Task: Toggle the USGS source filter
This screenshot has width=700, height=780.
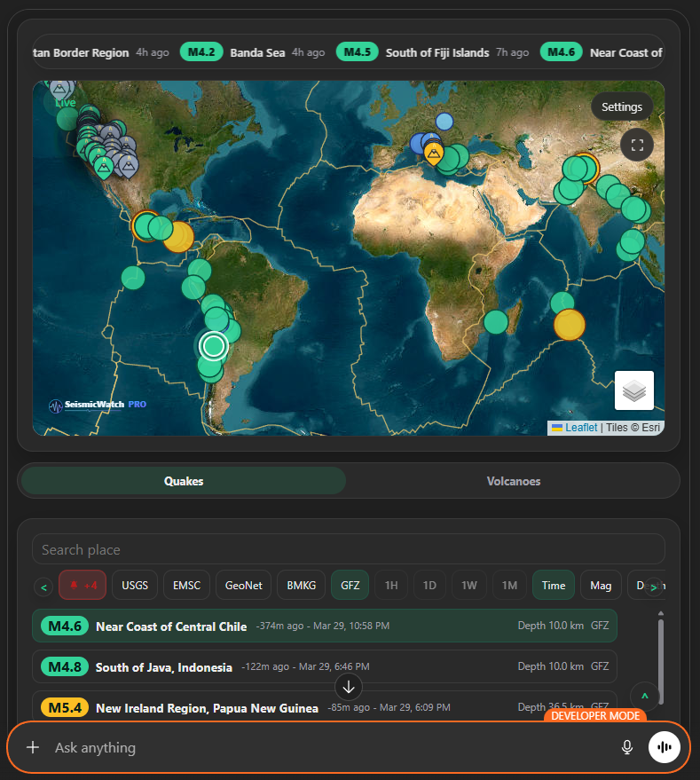Action: [135, 586]
